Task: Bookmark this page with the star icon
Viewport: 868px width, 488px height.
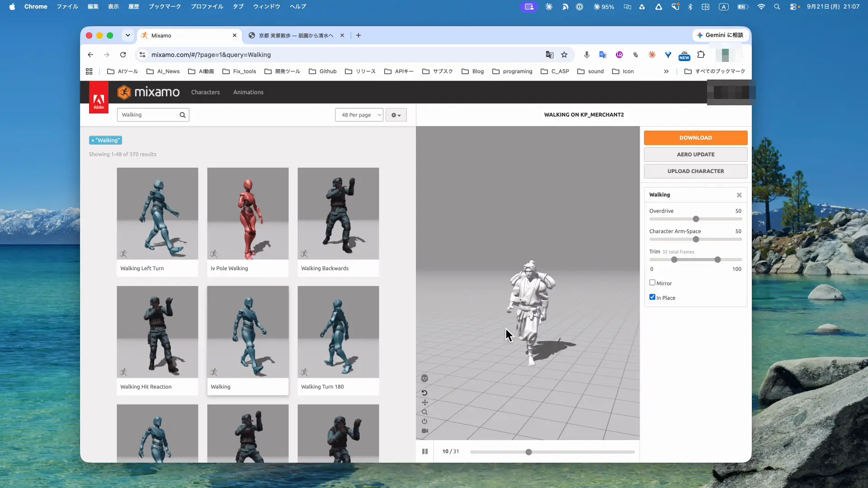Action: 564,55
